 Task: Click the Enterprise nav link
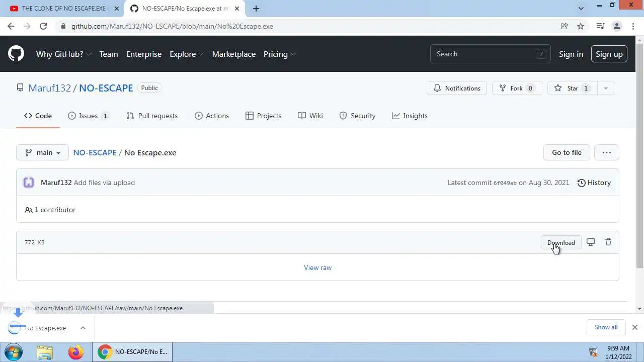144,54
